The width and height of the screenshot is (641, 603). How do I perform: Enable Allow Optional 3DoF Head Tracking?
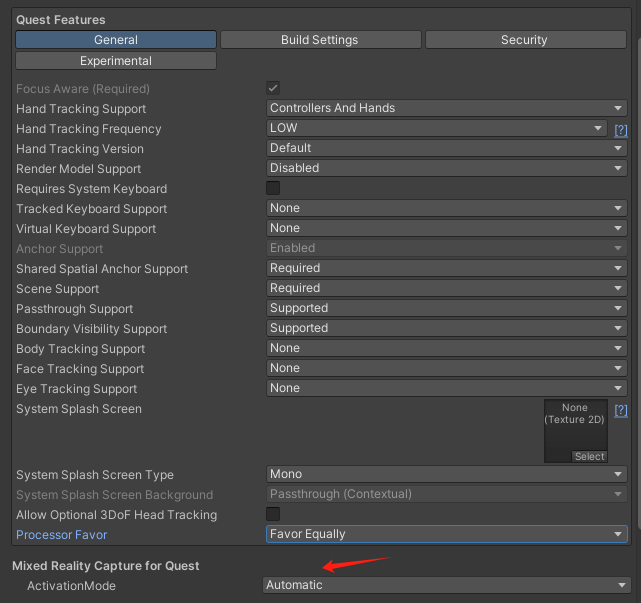tap(273, 514)
